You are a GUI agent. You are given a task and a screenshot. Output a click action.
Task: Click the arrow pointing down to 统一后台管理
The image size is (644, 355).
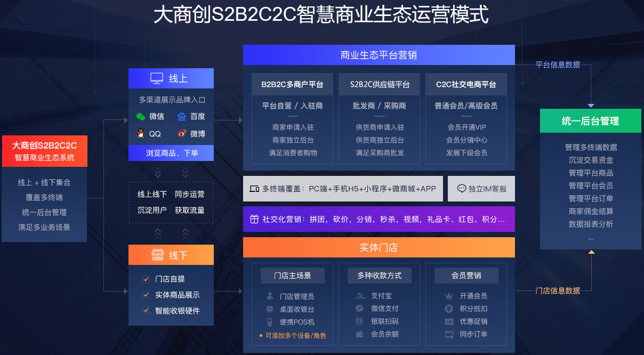[x=591, y=105]
